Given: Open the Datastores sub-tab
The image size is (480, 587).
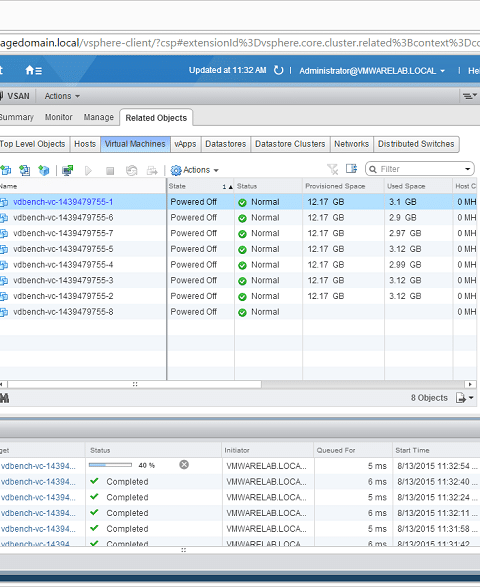Looking at the screenshot, I should click(x=226, y=144).
